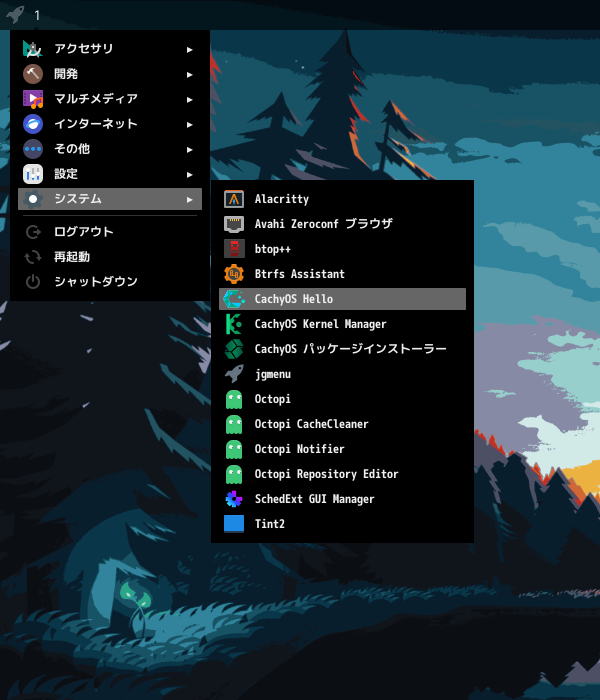Open CachyOS パッケージインストーラー entry

(342, 349)
